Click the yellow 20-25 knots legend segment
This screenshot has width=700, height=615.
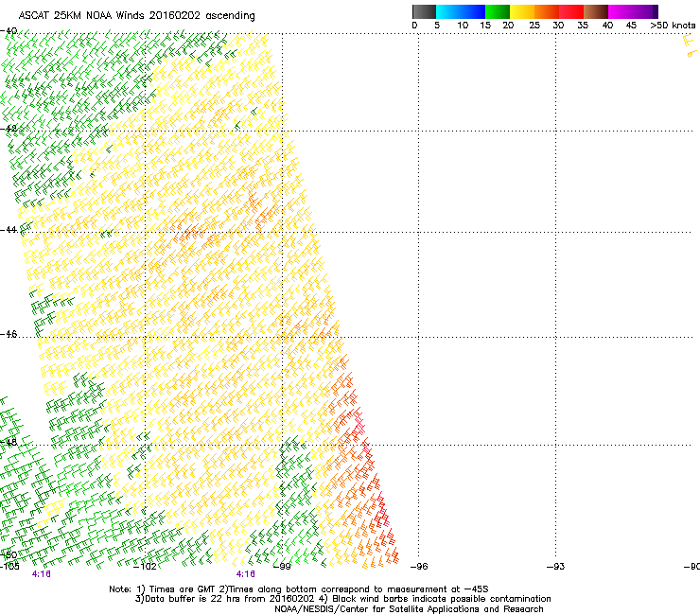click(x=522, y=11)
